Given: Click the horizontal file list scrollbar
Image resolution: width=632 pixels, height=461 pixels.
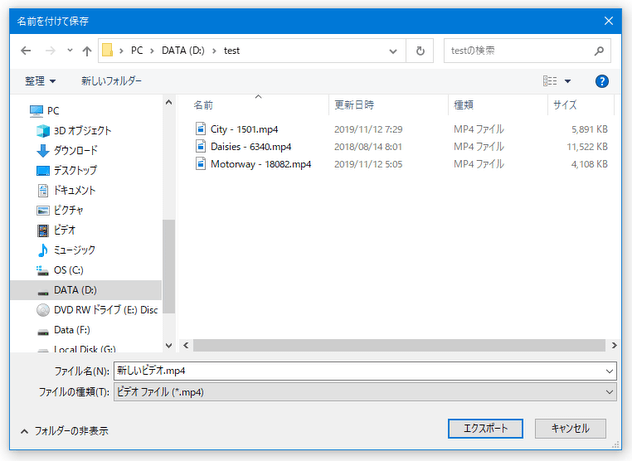Looking at the screenshot, I should click(399, 345).
